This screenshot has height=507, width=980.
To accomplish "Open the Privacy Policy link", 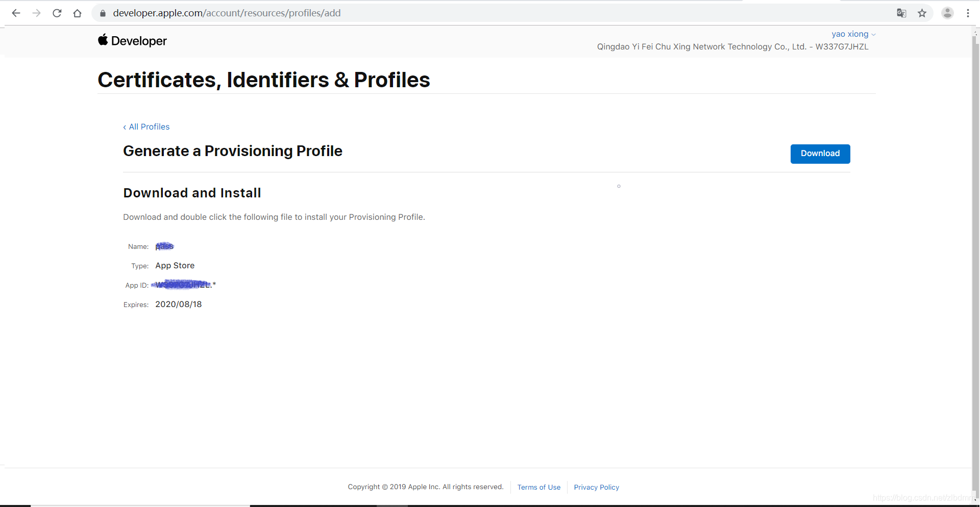I will click(596, 487).
